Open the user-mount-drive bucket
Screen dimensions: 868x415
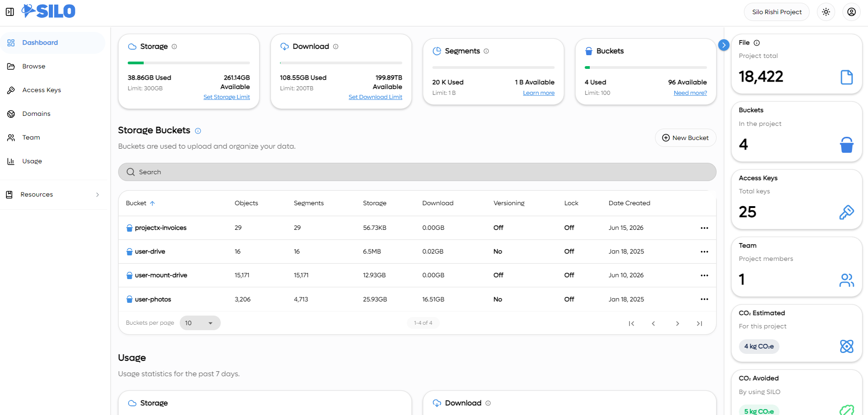point(161,275)
